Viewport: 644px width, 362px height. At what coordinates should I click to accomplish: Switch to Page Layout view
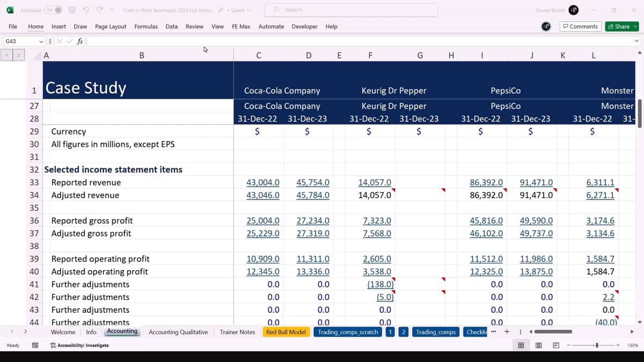538,345
